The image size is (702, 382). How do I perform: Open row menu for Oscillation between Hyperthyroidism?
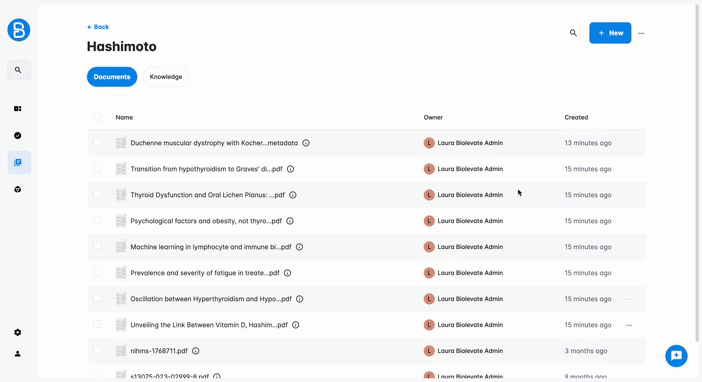[629, 299]
